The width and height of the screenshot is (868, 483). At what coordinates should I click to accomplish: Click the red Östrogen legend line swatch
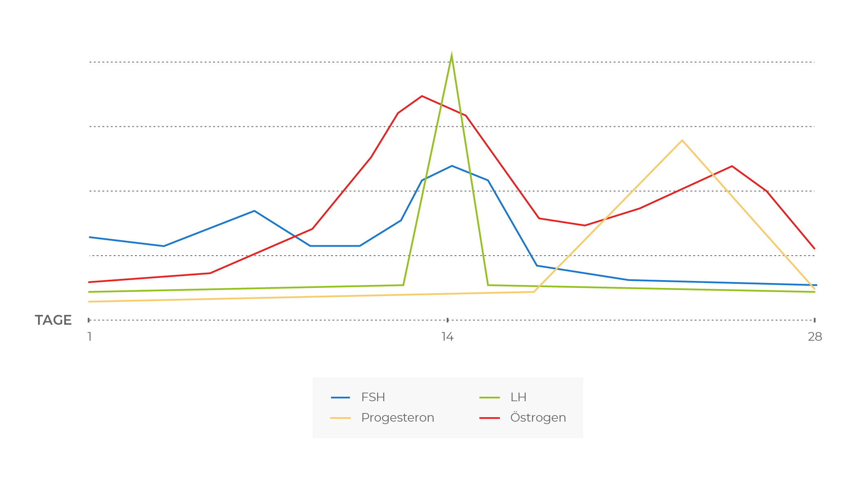point(490,418)
